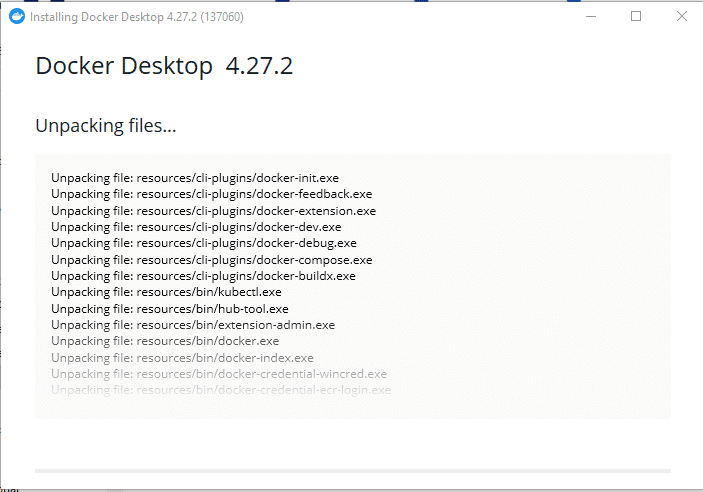Image resolution: width=703 pixels, height=492 pixels.
Task: Click the hub-tool.exe log entry
Action: [x=169, y=309]
